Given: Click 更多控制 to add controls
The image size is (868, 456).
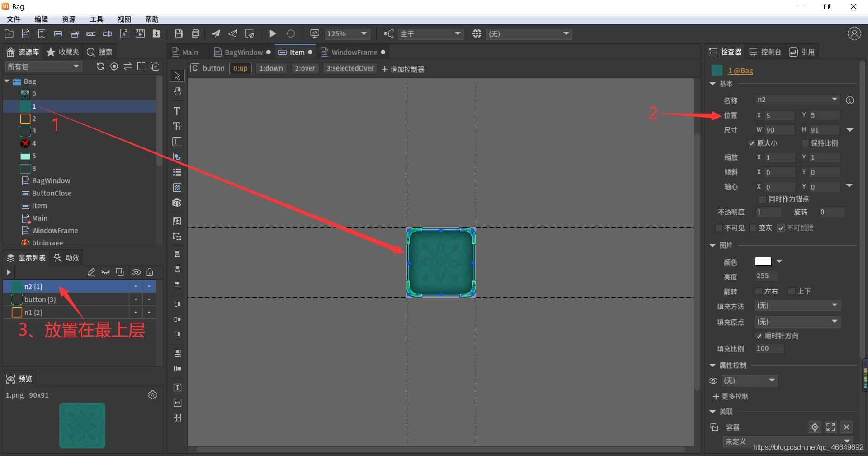Looking at the screenshot, I should tap(731, 396).
